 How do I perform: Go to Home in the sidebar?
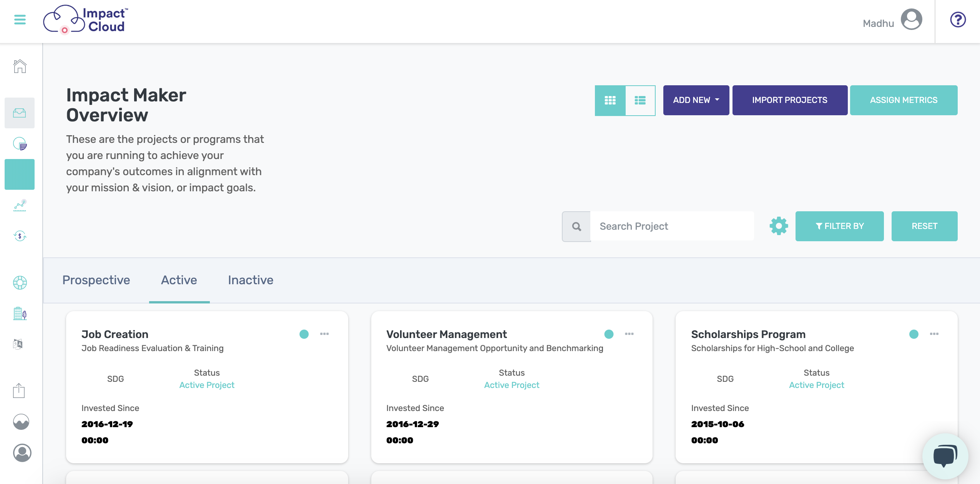pyautogui.click(x=20, y=66)
